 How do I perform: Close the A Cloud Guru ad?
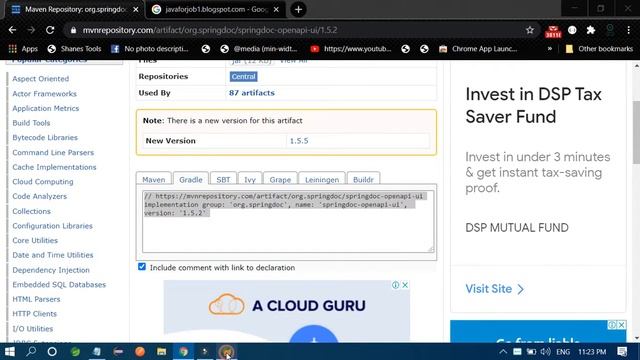(405, 285)
